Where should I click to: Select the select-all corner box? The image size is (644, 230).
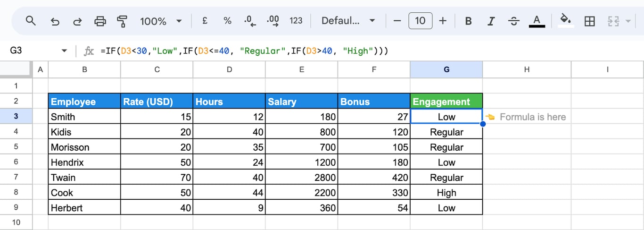pyautogui.click(x=16, y=69)
